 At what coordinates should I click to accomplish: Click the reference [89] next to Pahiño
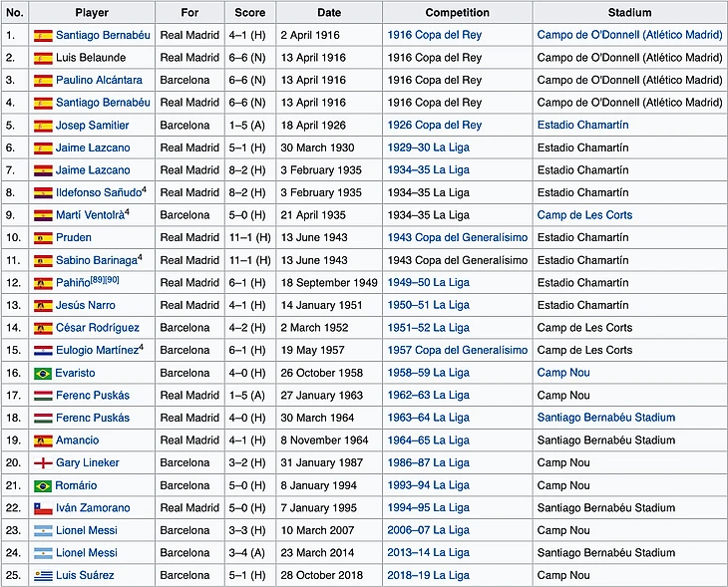[98, 280]
